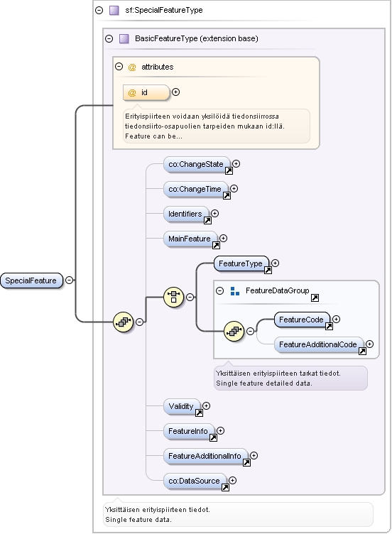Click the choice compositor icon
This screenshot has height=534, width=392.
tap(174, 297)
